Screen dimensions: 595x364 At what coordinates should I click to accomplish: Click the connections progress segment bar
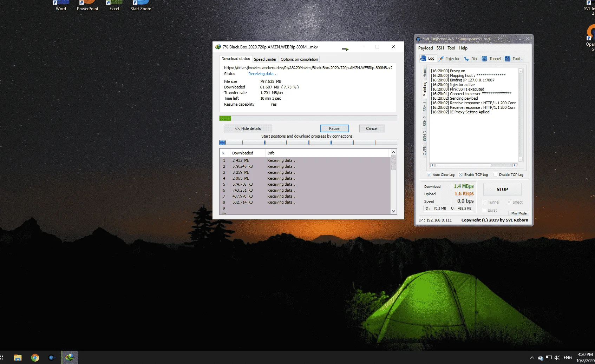(308, 143)
